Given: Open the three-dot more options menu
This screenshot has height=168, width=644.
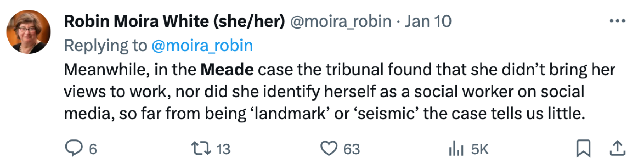Looking at the screenshot, I should click(617, 21).
